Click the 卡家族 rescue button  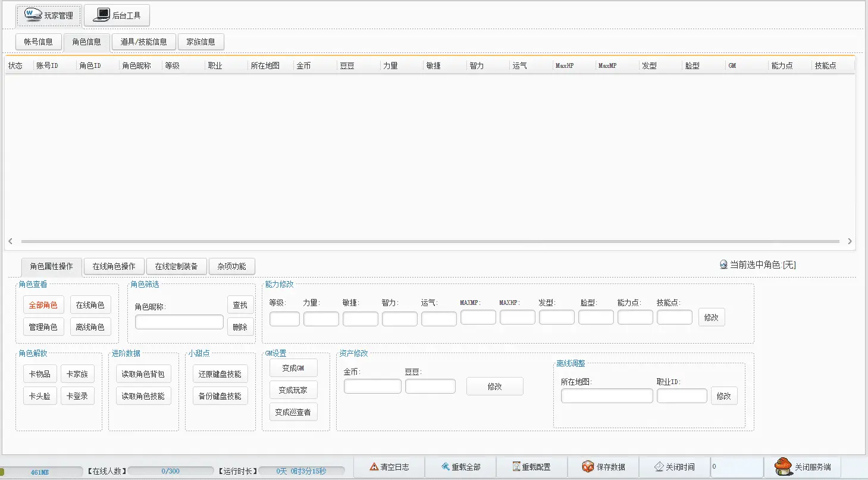(77, 375)
